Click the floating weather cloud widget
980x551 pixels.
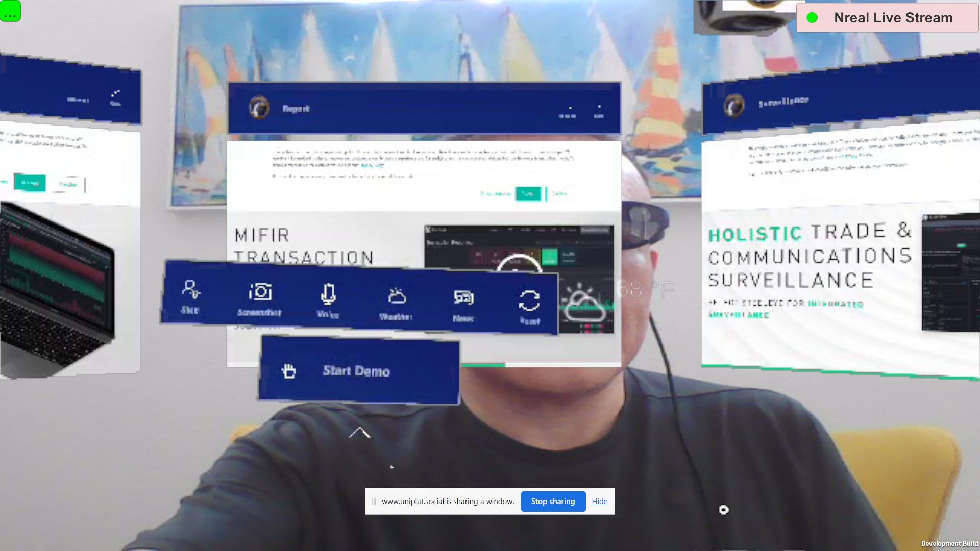coord(585,305)
